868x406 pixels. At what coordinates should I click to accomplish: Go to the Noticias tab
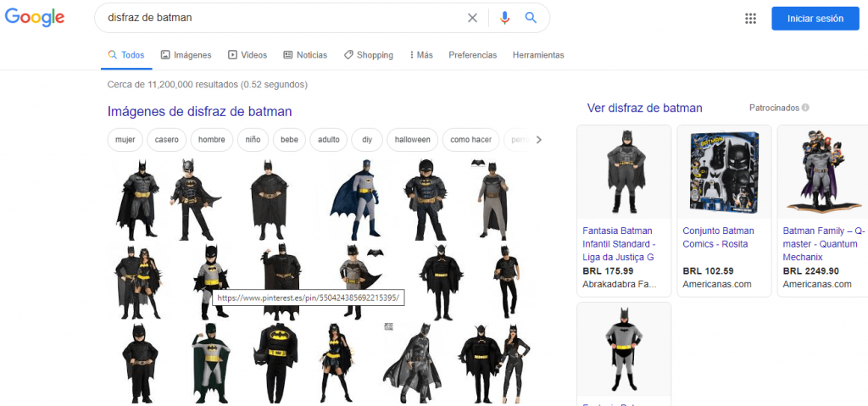pos(304,55)
